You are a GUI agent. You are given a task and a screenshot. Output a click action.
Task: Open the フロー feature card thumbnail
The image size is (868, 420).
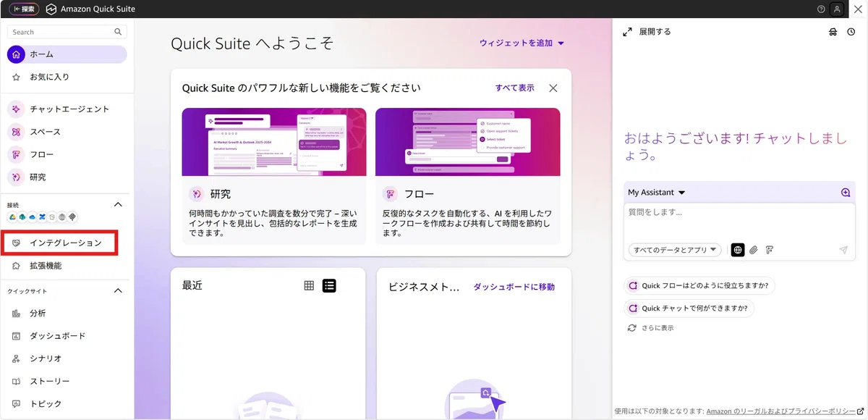[x=467, y=142]
